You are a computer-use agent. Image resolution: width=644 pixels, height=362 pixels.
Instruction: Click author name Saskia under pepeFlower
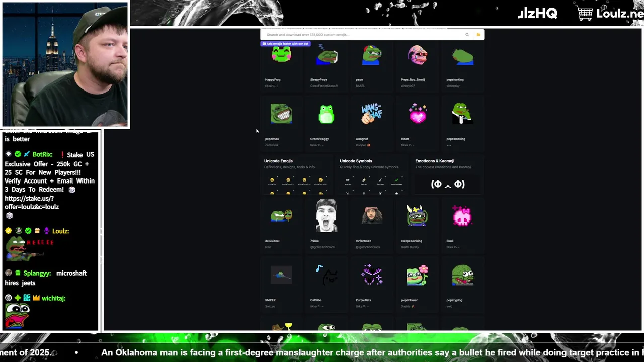(406, 306)
